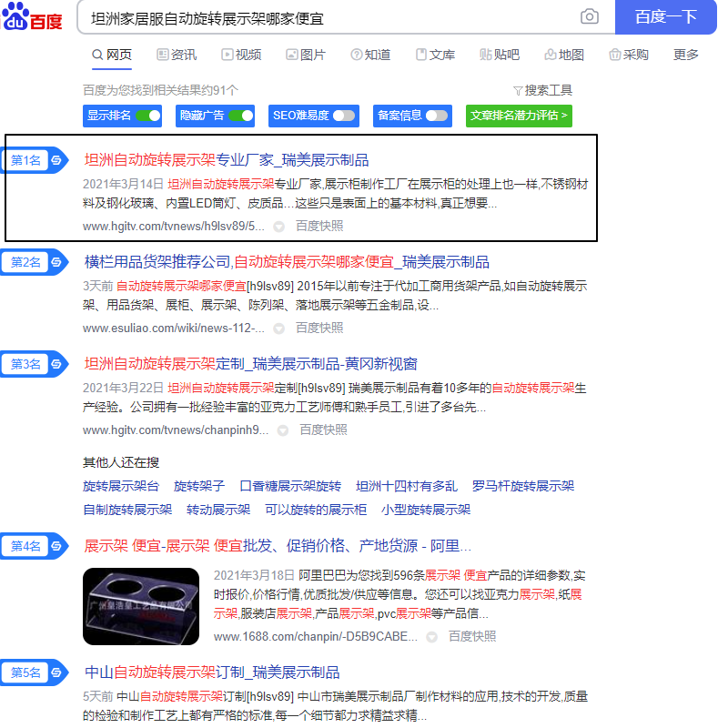
Task: Click the link icon beside 第1名 badge
Action: 56,160
